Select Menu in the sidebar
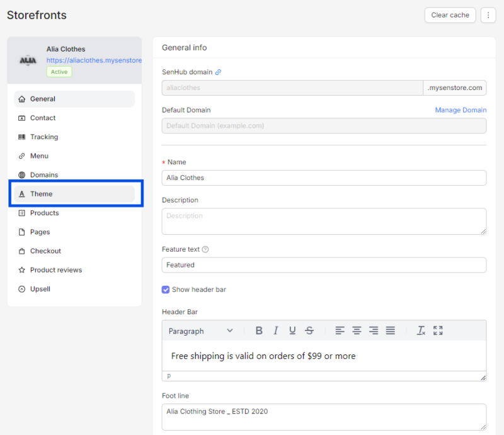This screenshot has width=504, height=435. click(x=74, y=156)
